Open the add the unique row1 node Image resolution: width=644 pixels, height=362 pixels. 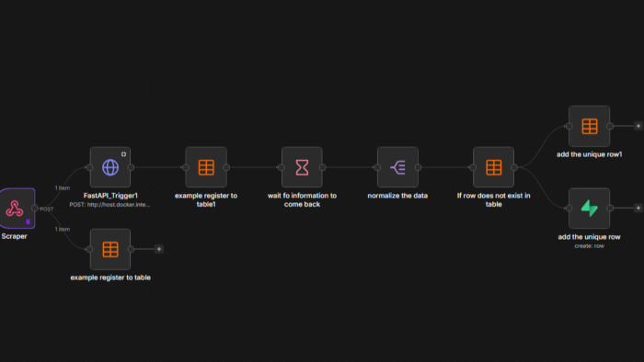590,126
